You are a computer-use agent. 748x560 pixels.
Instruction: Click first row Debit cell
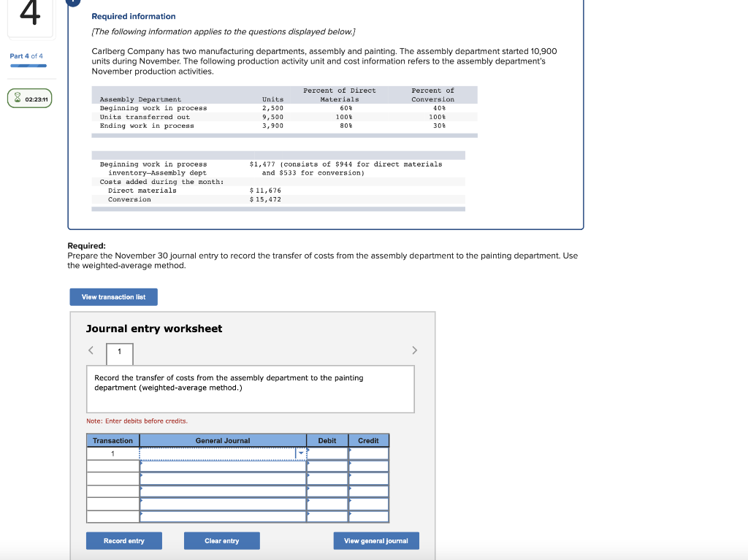pos(327,453)
